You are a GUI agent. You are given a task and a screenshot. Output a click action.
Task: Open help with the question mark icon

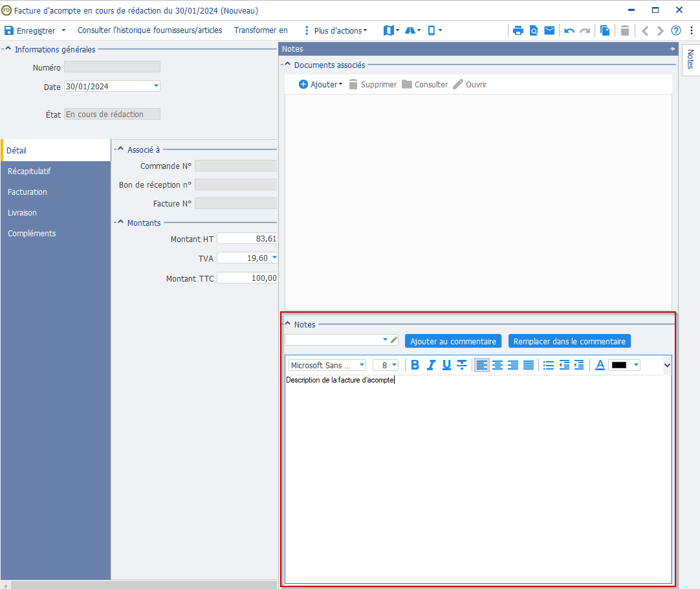point(676,30)
